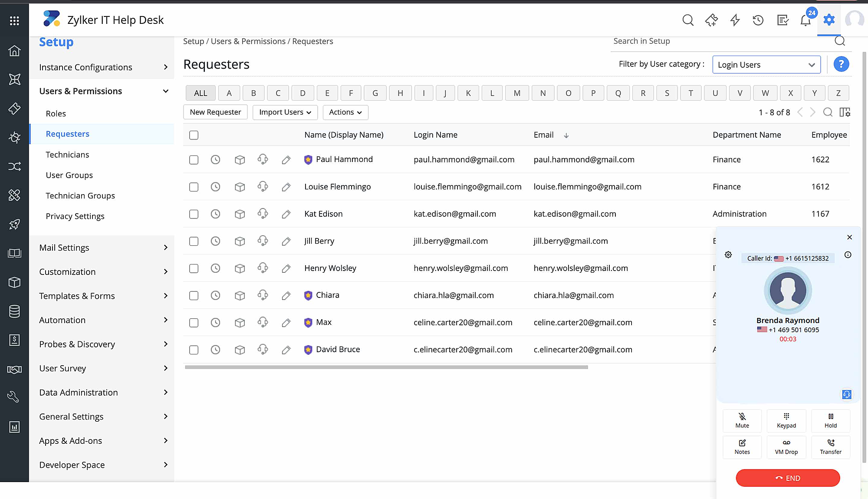This screenshot has width=868, height=499.
Task: Open the call headset icon for Kat Edison
Action: tap(263, 214)
